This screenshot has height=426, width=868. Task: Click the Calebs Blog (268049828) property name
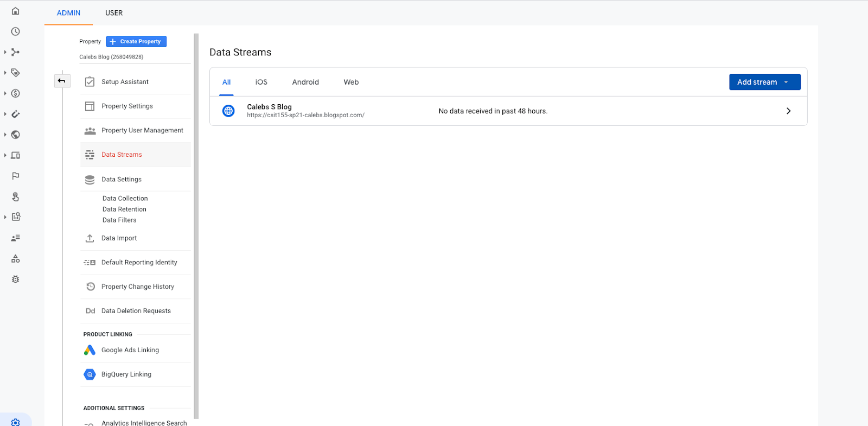(x=111, y=57)
